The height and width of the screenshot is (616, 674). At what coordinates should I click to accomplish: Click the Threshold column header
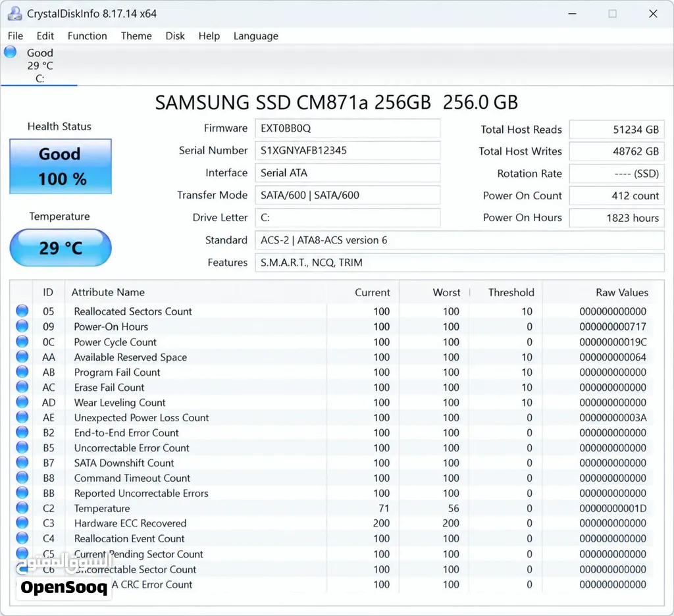506,292
